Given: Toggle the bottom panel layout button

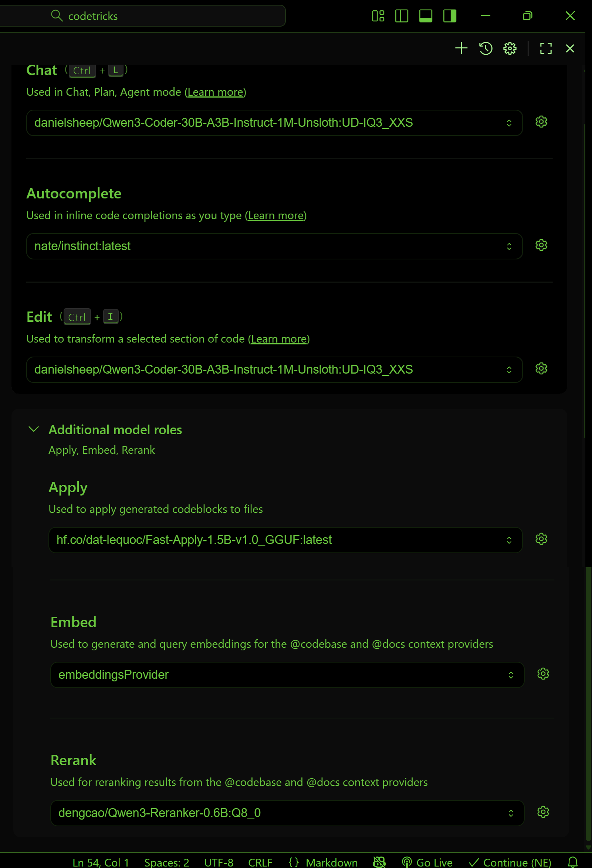Looking at the screenshot, I should coord(425,16).
